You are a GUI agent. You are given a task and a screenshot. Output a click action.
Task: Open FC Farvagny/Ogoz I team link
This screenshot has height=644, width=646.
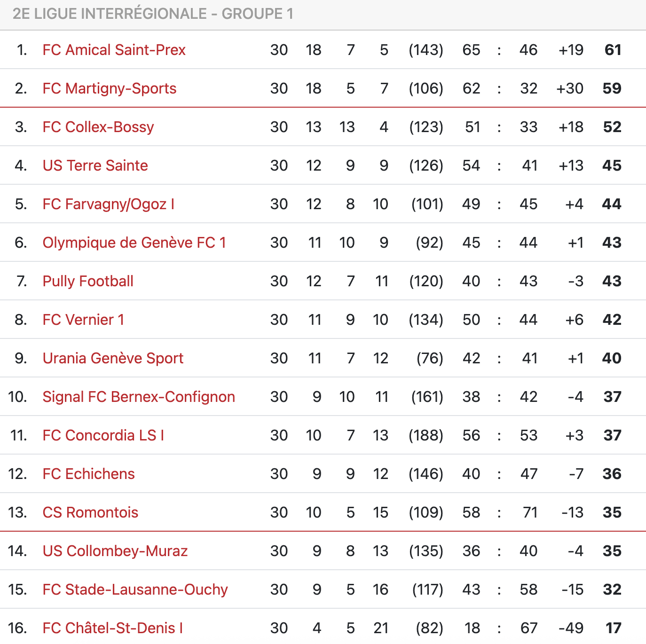(108, 204)
